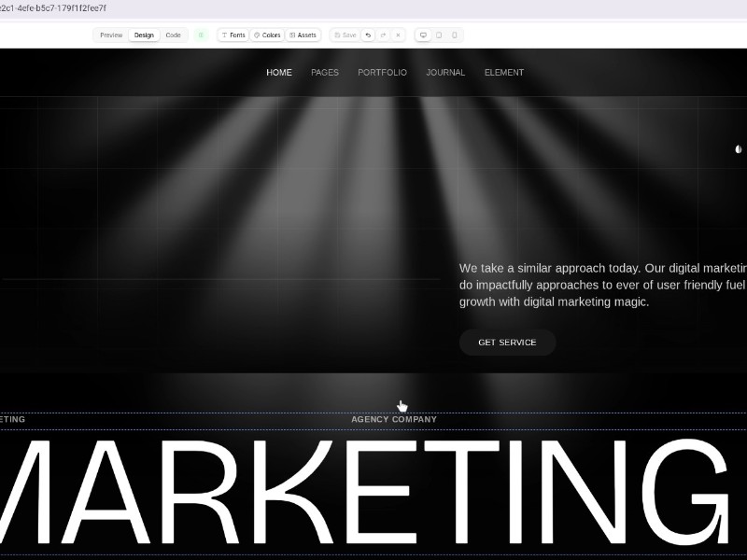Image resolution: width=747 pixels, height=560 pixels.
Task: Toggle dark mode using the teardrop icon
Action: tap(738, 147)
